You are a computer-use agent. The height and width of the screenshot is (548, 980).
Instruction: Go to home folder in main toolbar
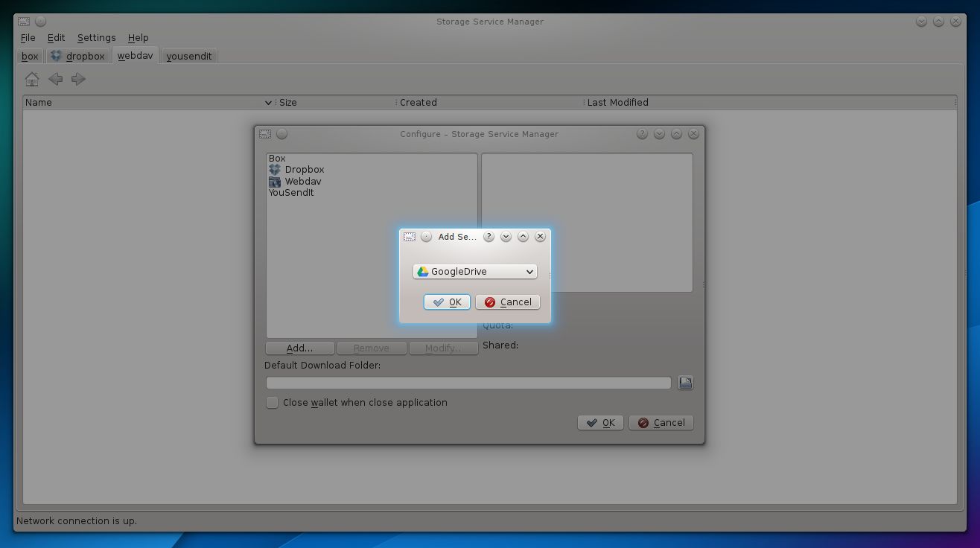32,79
